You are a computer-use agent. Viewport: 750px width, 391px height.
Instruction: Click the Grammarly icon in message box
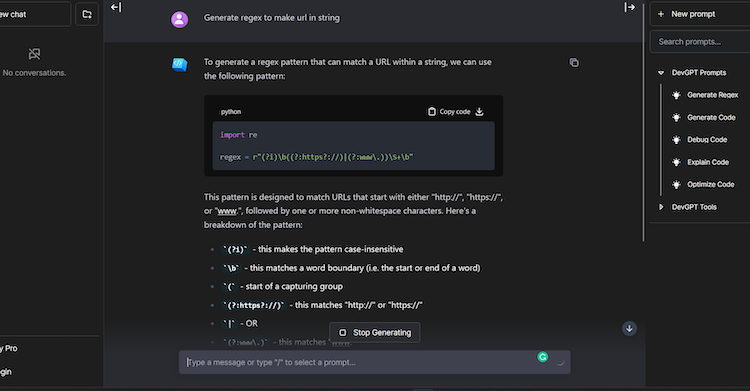tap(542, 357)
